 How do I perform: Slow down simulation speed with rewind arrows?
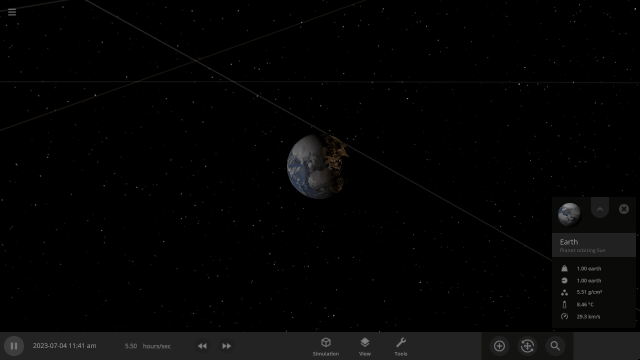tap(202, 346)
